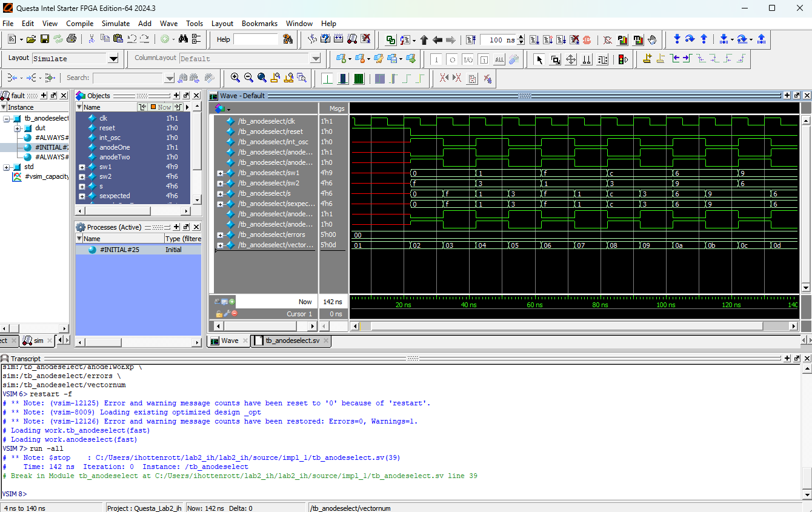Viewport: 812px width, 512px height.
Task: Click the Save floppy disk icon
Action: [x=45, y=39]
